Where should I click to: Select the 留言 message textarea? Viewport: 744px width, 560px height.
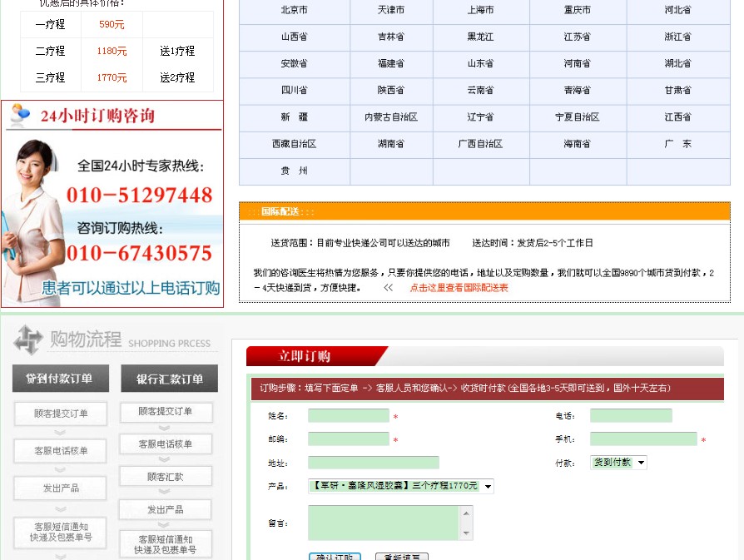[x=383, y=523]
